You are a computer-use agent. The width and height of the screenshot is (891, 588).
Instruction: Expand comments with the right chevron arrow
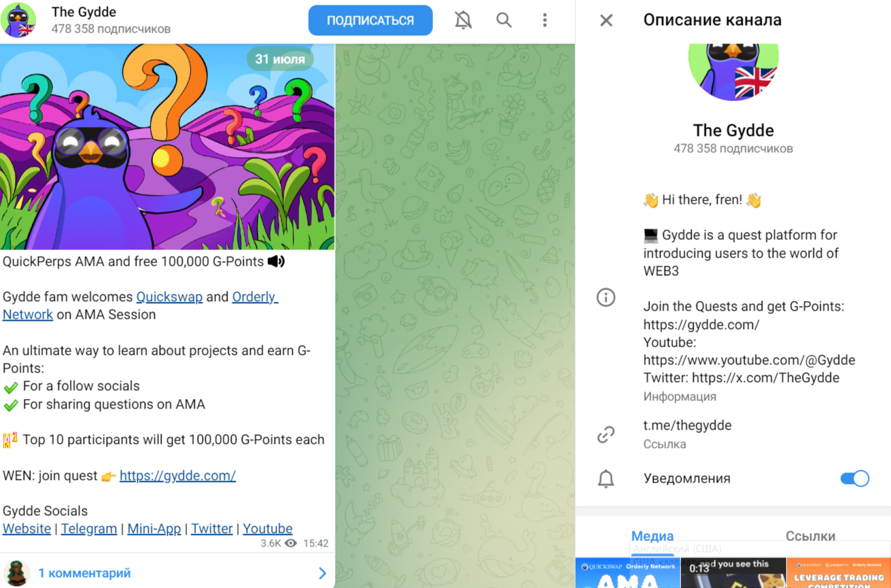(x=322, y=573)
